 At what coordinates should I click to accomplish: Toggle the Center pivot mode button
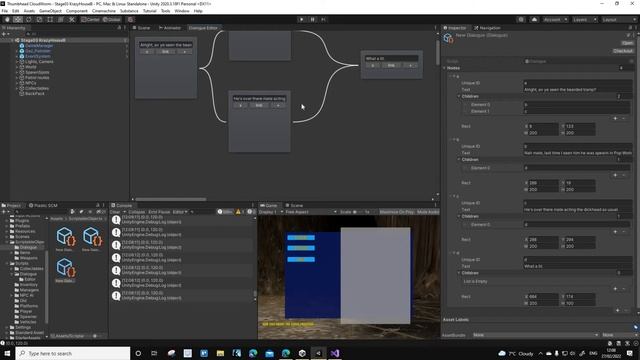tap(90, 19)
